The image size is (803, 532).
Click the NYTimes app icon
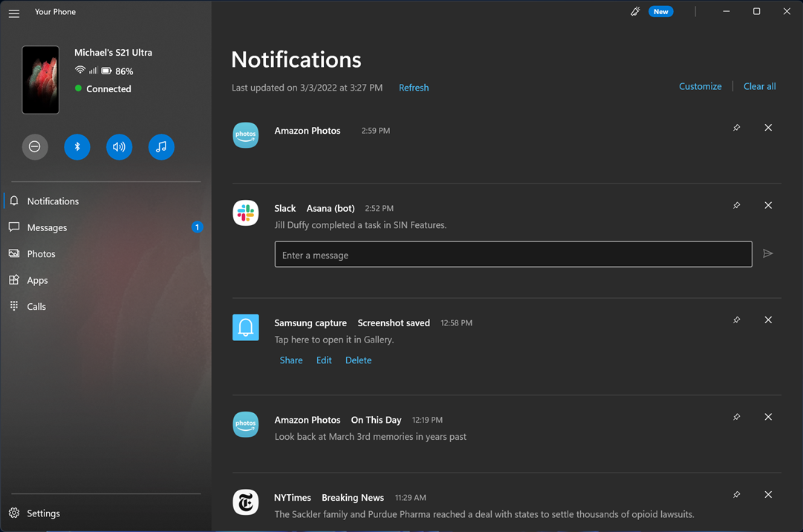pyautogui.click(x=246, y=502)
